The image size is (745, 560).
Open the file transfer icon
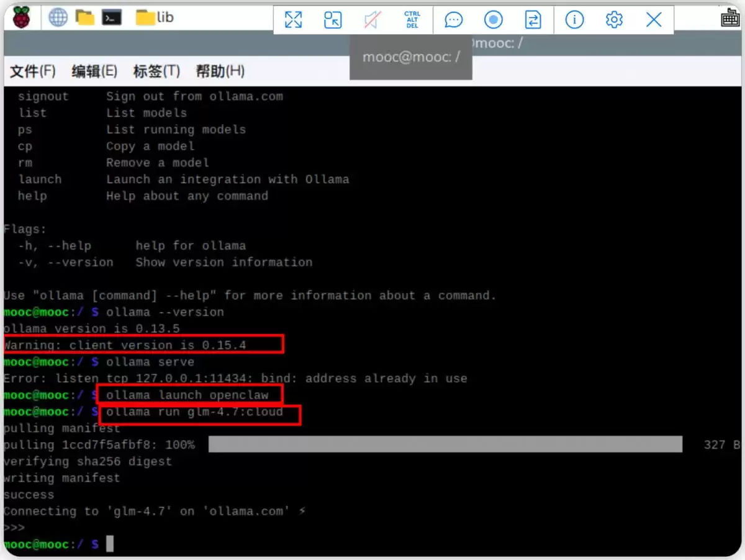point(533,20)
